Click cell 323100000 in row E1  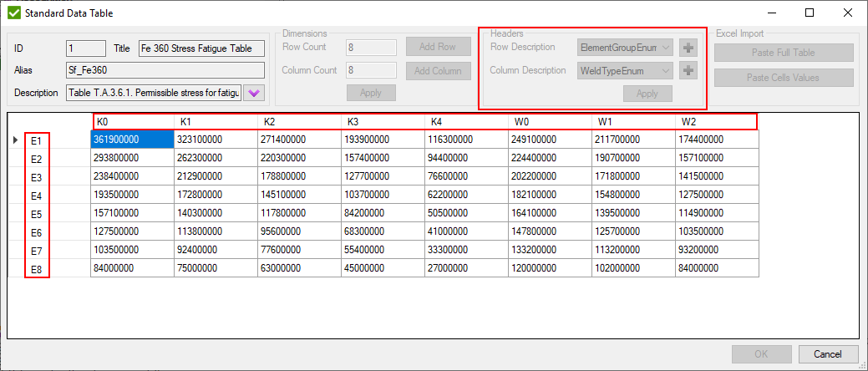point(216,140)
